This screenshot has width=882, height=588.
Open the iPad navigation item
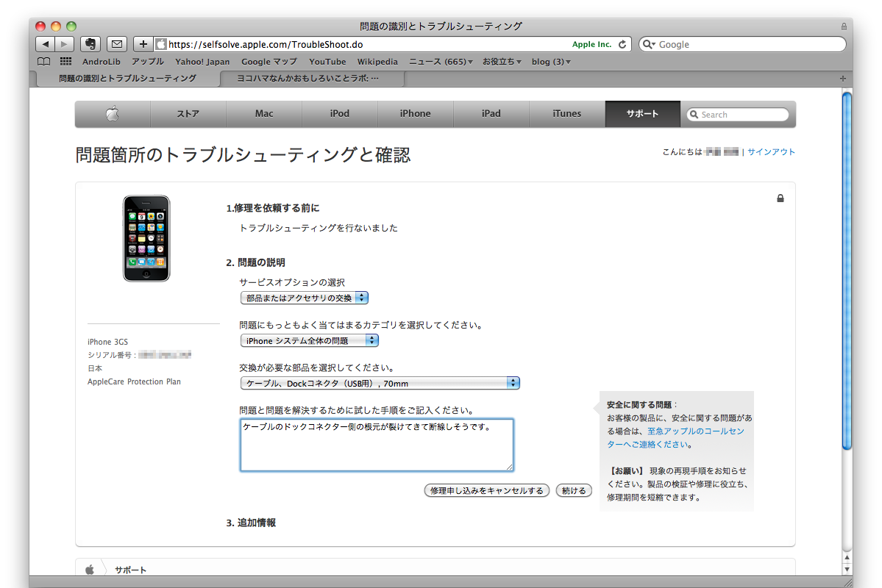tap(491, 113)
